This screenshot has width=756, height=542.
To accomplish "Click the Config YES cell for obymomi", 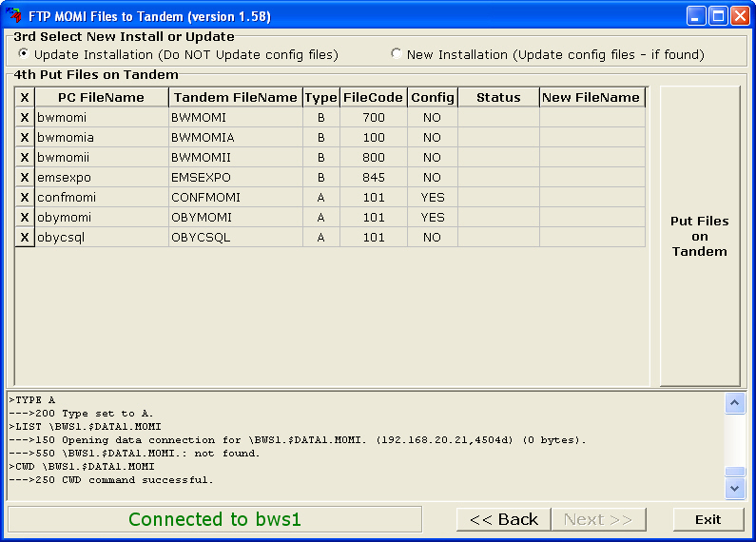I will point(432,218).
